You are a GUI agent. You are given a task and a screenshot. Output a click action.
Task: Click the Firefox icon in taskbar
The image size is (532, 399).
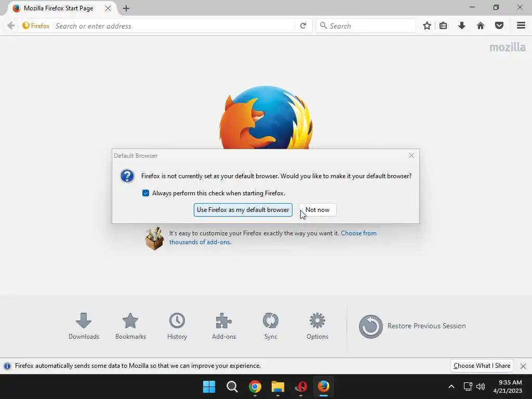click(x=323, y=387)
